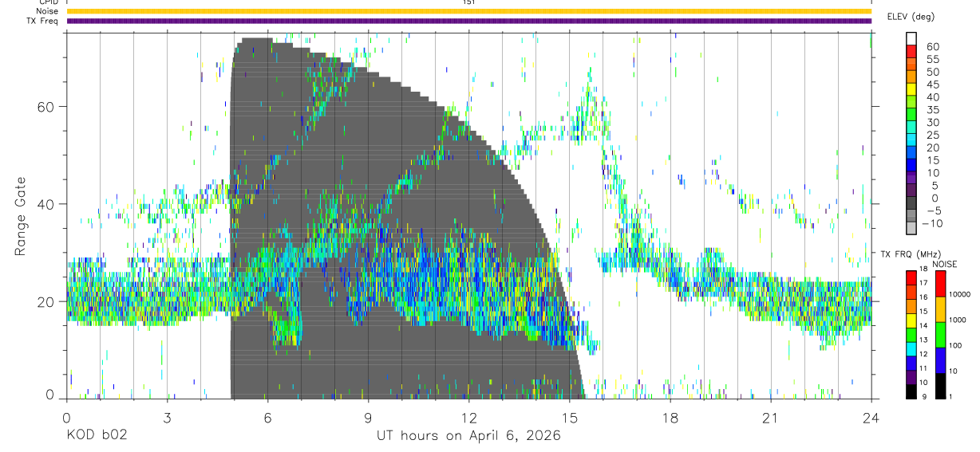The width and height of the screenshot is (980, 452).
Task: Click the yellow swatch between 45 and 40 on the ELEV bar
Action: tap(911, 89)
